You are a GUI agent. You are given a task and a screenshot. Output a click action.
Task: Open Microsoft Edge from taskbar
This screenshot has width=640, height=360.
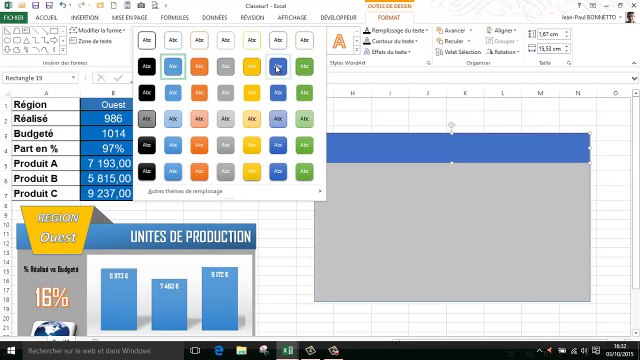(x=219, y=351)
